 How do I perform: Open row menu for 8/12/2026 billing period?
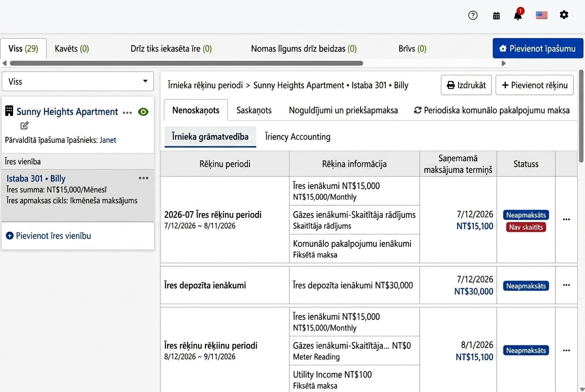[x=566, y=350]
